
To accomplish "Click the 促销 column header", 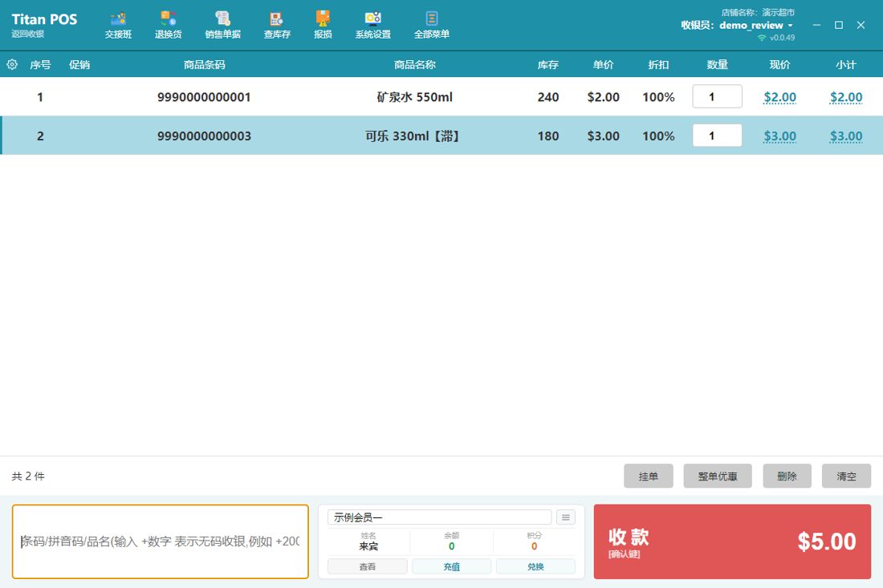I will tap(79, 65).
